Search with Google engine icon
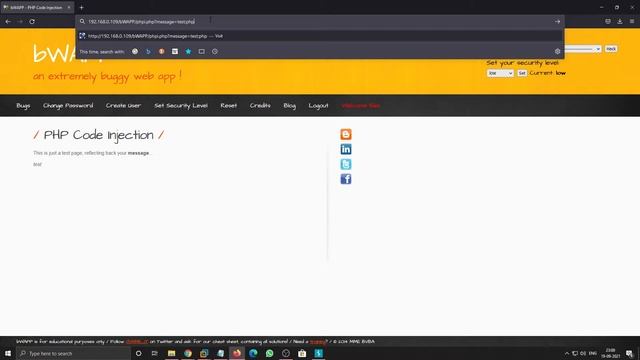Screen dimensions: 640x360 (135, 51)
